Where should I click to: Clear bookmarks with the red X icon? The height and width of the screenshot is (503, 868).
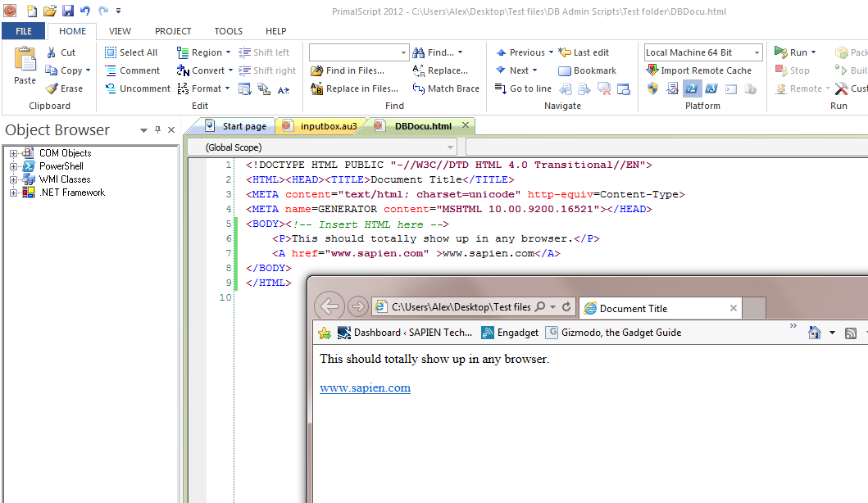(604, 88)
